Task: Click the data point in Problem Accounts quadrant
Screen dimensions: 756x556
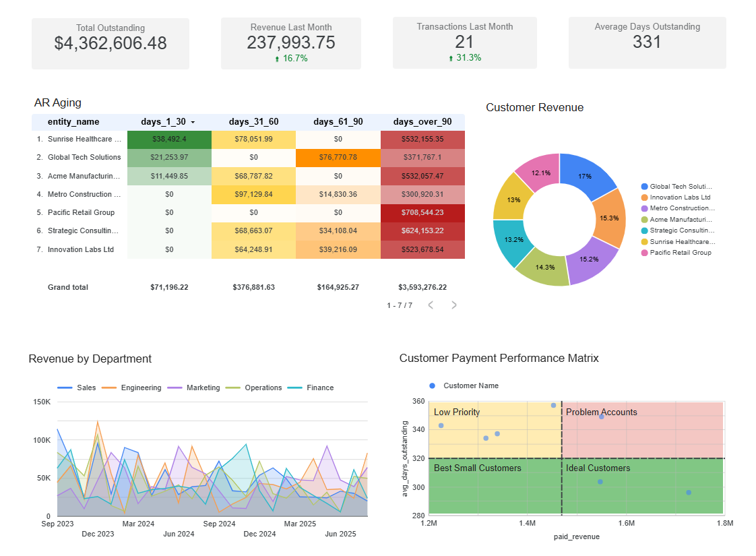Action: pos(601,416)
